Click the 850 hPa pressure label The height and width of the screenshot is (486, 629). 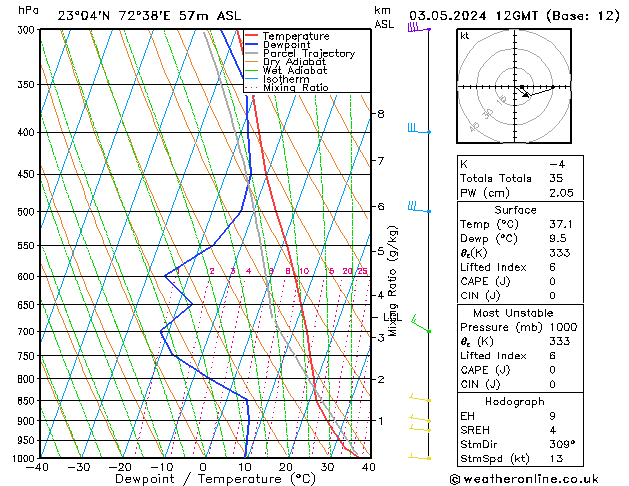(x=28, y=401)
